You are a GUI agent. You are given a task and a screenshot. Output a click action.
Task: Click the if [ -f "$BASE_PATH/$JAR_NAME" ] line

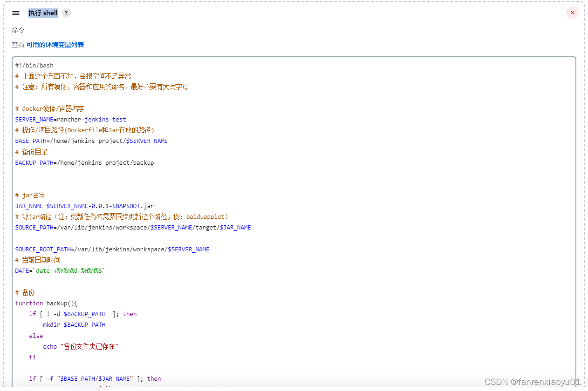click(95, 379)
